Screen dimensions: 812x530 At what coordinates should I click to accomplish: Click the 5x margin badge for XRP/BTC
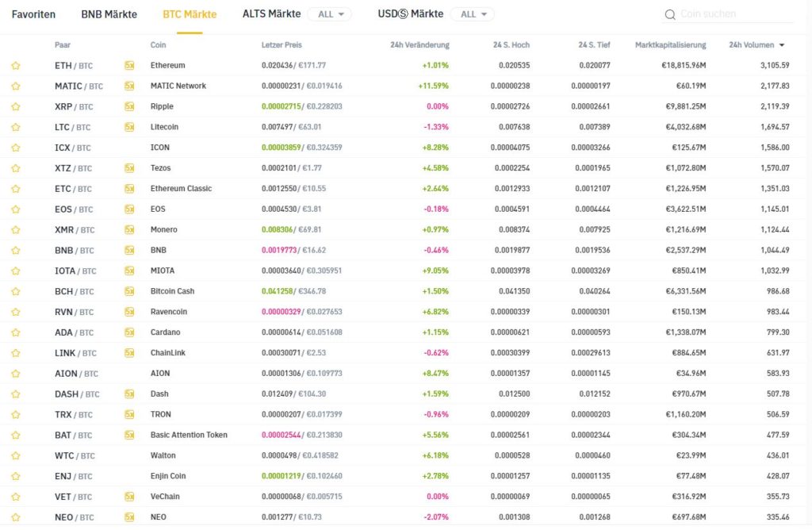pyautogui.click(x=129, y=106)
